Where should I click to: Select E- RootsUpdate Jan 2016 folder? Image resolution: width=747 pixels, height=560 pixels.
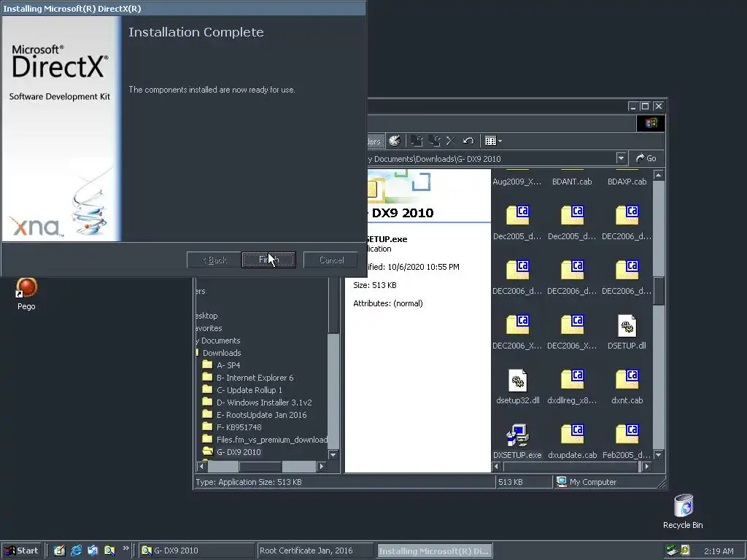(x=262, y=415)
